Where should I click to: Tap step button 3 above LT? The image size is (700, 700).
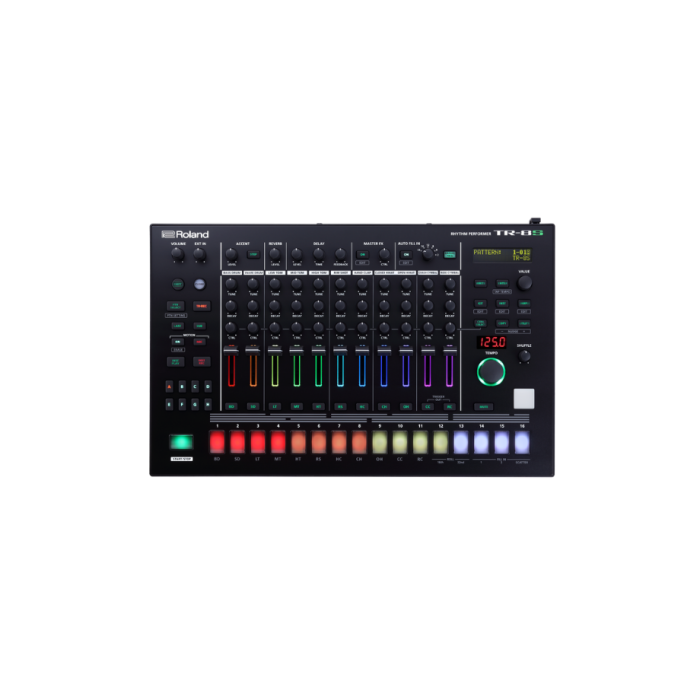pyautogui.click(x=258, y=442)
